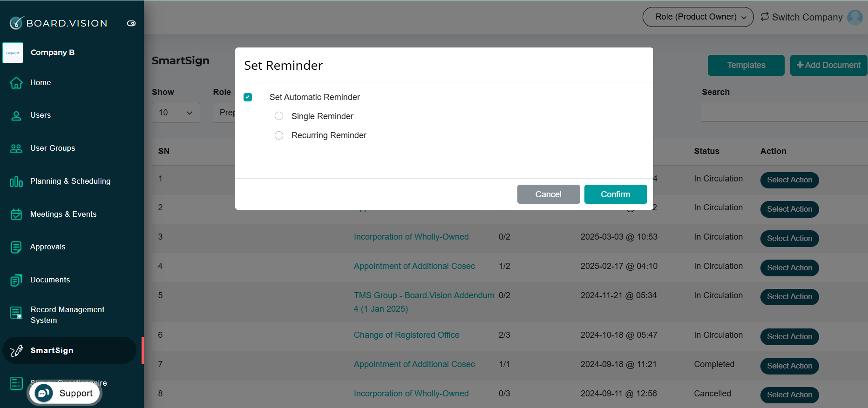Open Appointment of Additional Cosec link in row 7

click(x=414, y=364)
